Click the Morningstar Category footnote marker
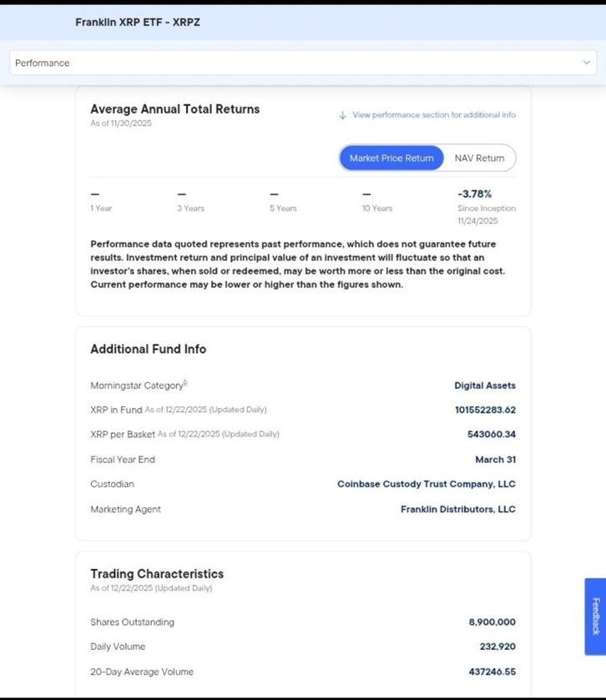606x700 pixels. pos(185,383)
